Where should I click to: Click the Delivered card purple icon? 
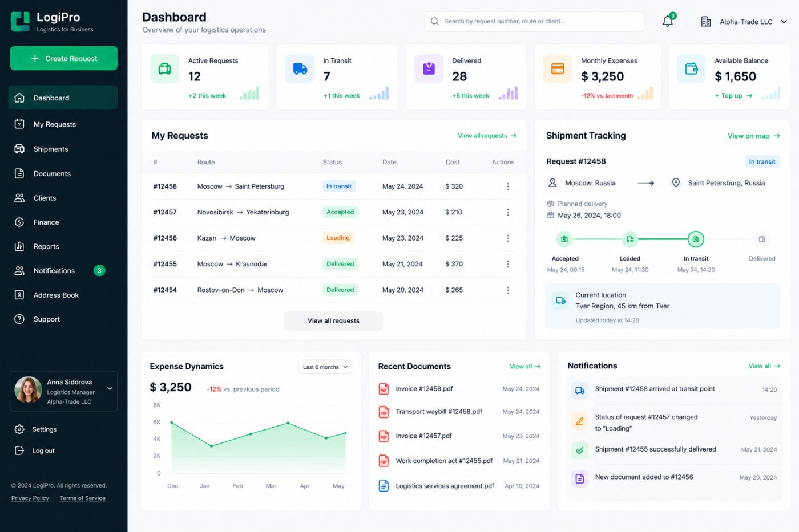429,69
